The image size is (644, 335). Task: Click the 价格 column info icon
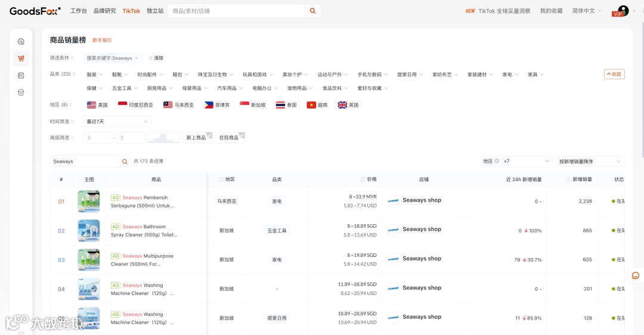363,179
